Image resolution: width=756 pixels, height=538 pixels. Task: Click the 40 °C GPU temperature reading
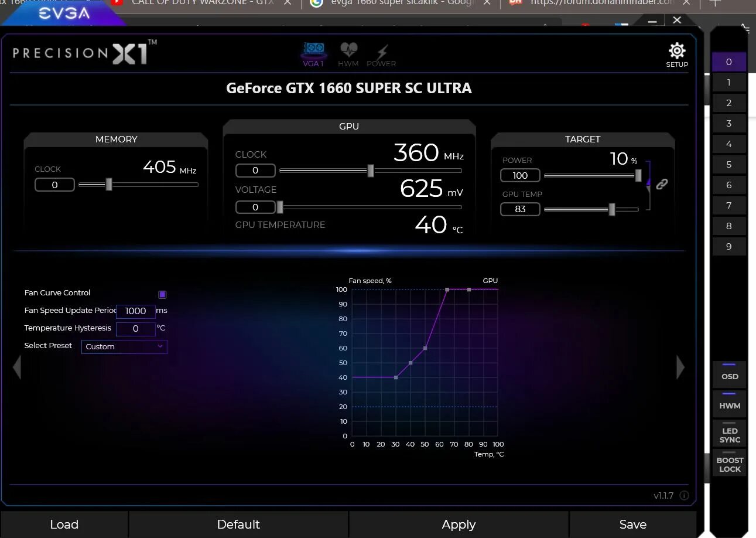pos(439,225)
